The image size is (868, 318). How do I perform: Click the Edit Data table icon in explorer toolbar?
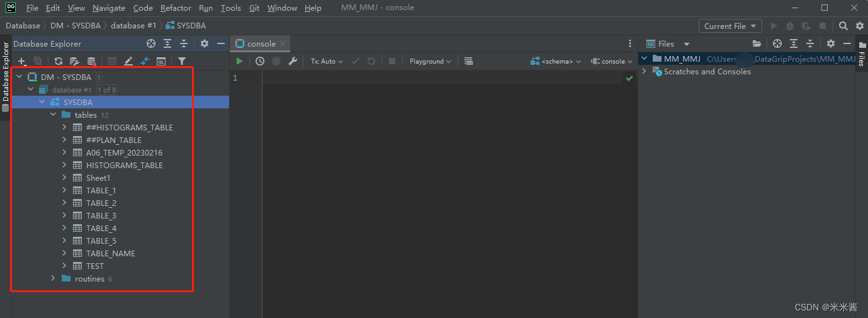[x=112, y=61]
